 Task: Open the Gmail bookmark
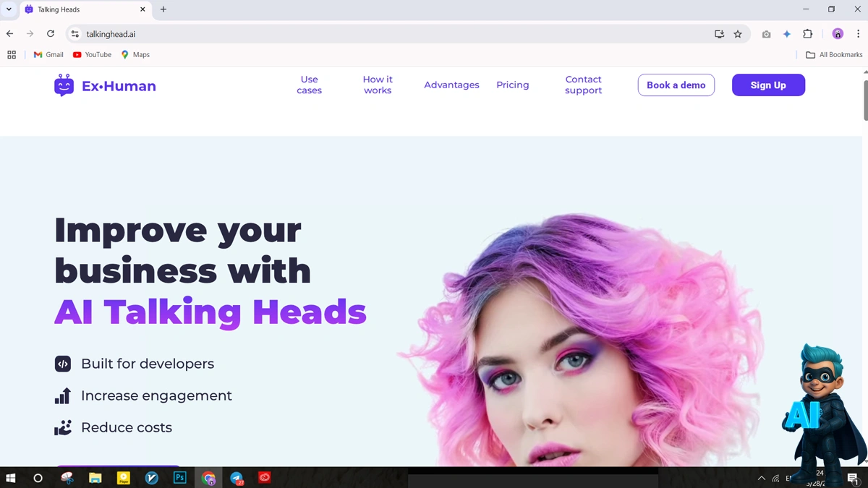48,55
